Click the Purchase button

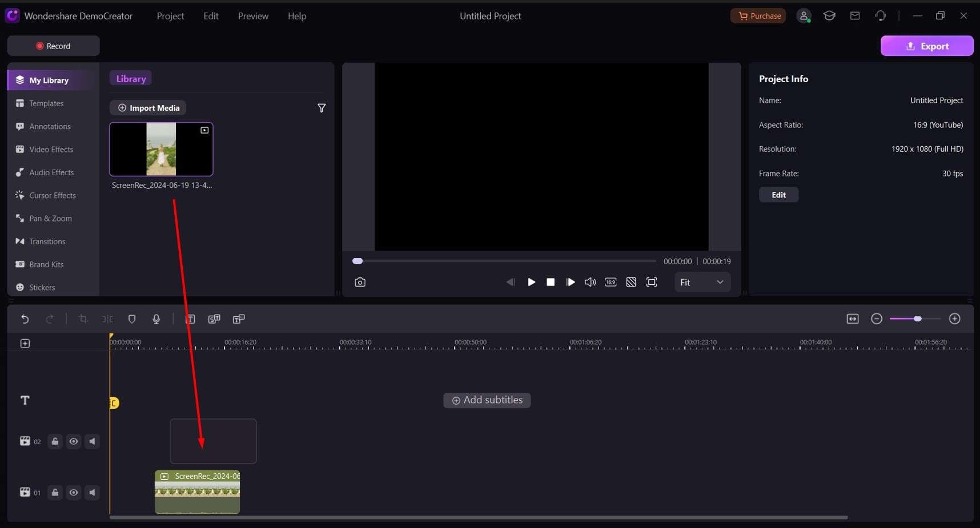pyautogui.click(x=758, y=16)
